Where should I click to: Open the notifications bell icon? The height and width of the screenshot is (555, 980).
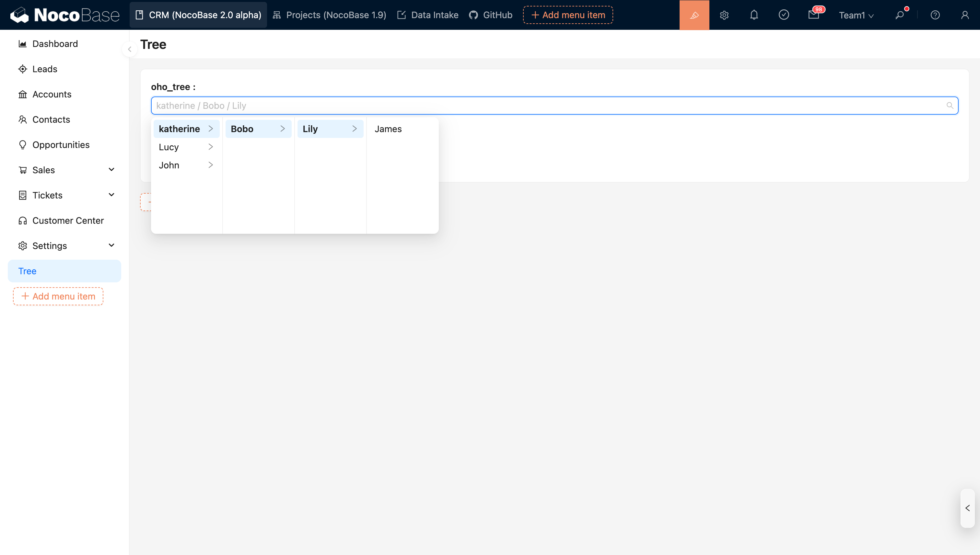(754, 15)
